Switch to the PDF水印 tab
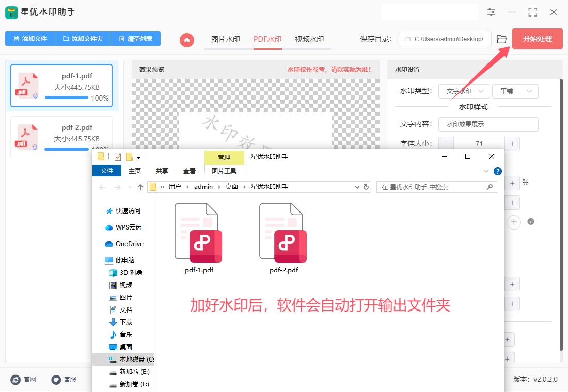 pyautogui.click(x=267, y=39)
